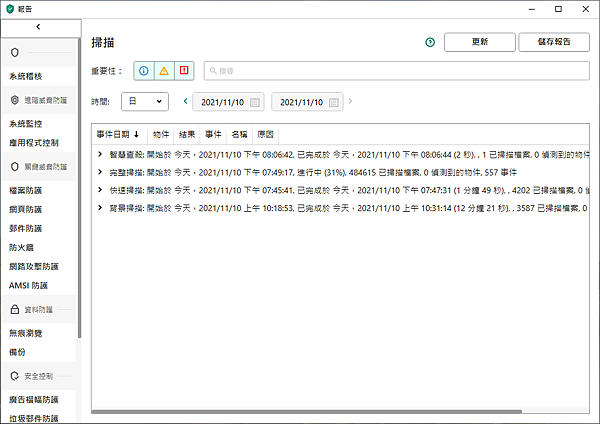Toggle the informational events filter icon
This screenshot has height=424, width=600.
coord(144,71)
